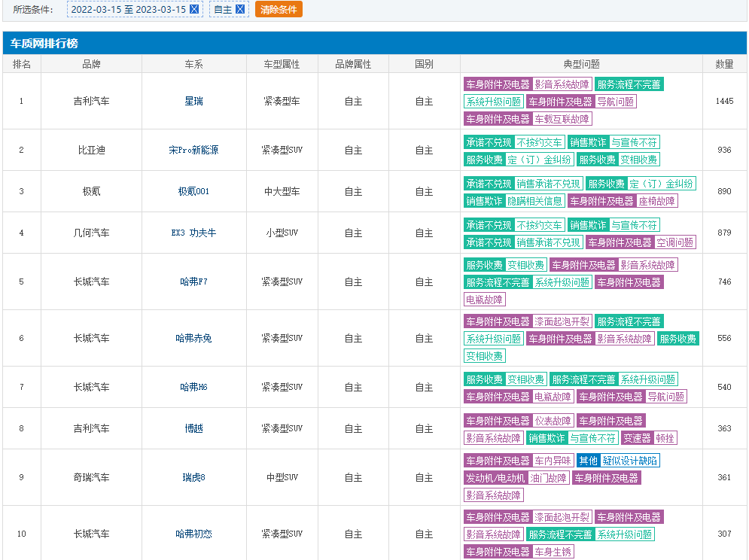Click the 车载互联故障 tag in 星瑞 row
This screenshot has height=560, width=749.
click(x=562, y=119)
